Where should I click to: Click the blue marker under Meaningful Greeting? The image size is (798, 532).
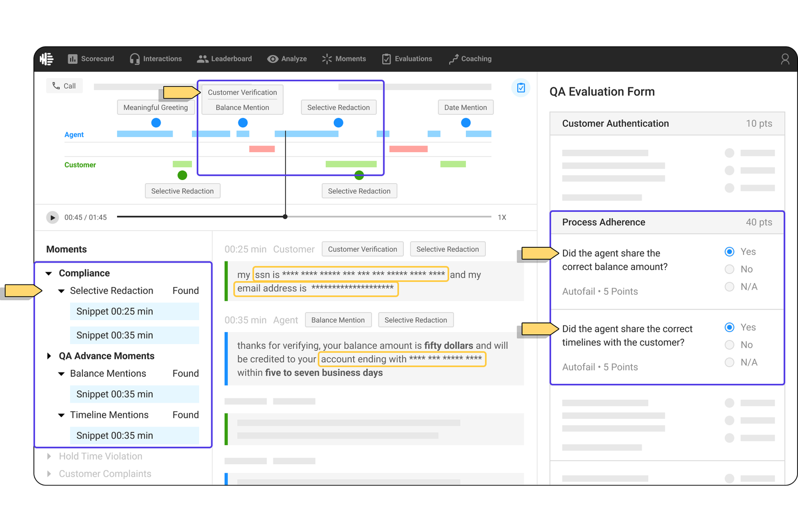click(x=156, y=123)
